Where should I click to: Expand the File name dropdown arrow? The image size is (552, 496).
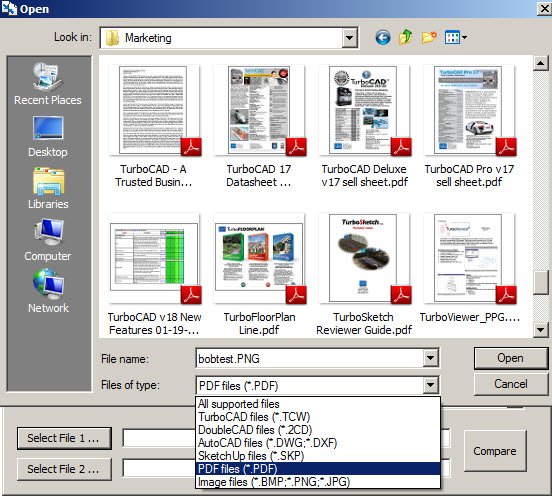(x=430, y=358)
